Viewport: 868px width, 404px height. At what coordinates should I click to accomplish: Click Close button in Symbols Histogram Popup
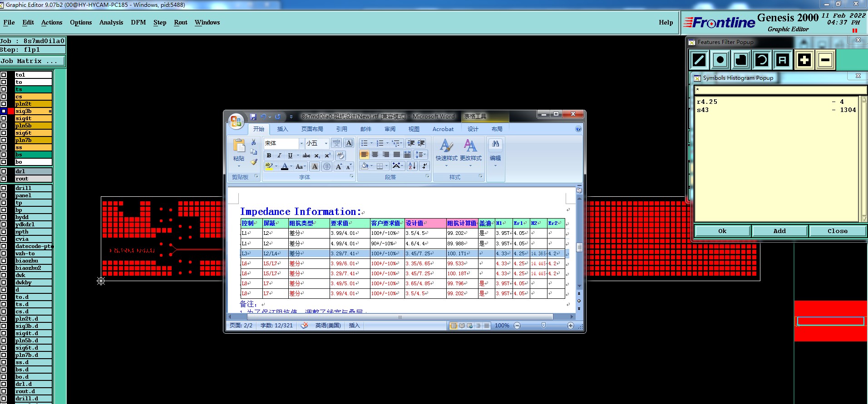[838, 231]
